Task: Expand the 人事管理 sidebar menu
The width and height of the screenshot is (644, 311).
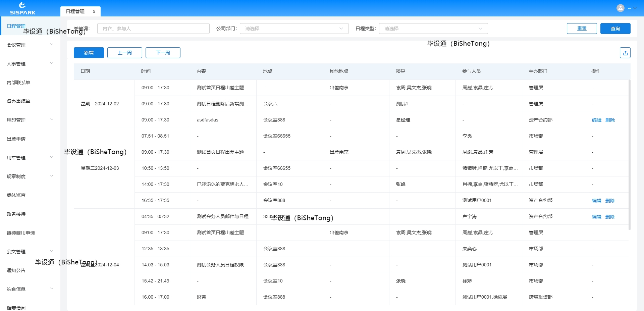Action: (x=30, y=63)
